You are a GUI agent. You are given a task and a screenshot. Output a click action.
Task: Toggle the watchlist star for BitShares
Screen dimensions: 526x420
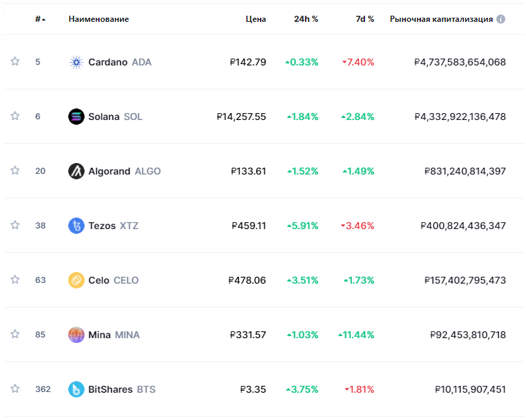click(15, 389)
